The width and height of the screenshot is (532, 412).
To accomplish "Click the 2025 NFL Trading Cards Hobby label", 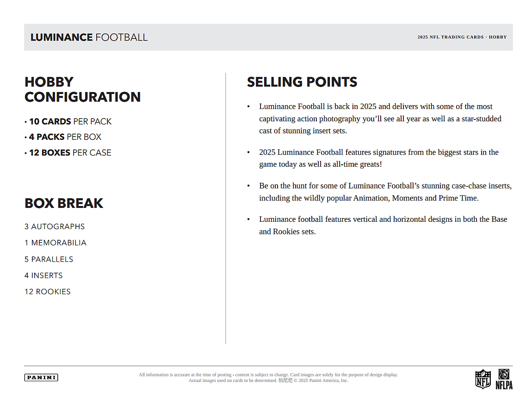I will 462,37.
